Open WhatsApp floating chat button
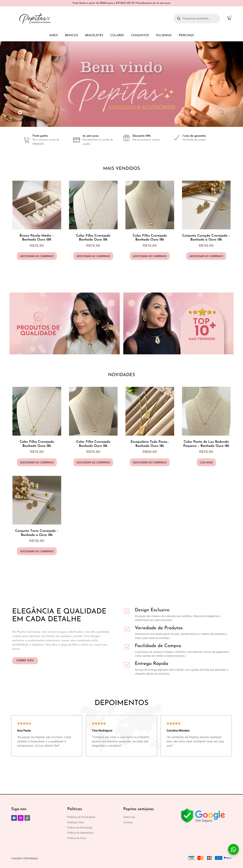Image resolution: width=243 pixels, height=868 pixels. coord(233,849)
